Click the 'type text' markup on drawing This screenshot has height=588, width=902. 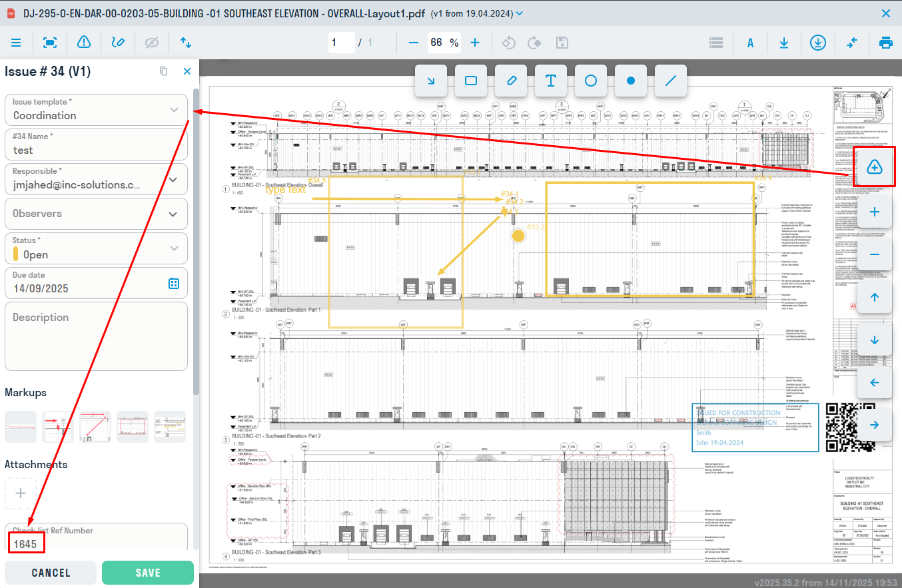coord(286,190)
